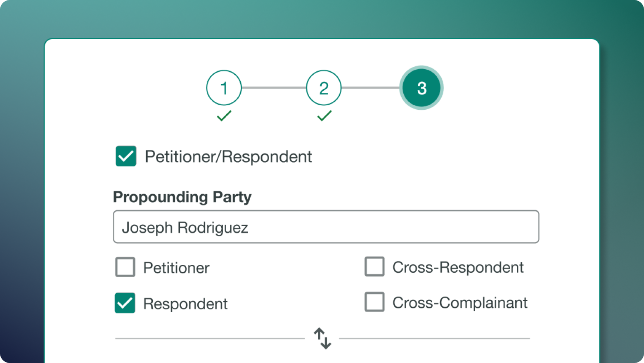
Task: Click the green checkmark under step 2
Action: point(324,117)
